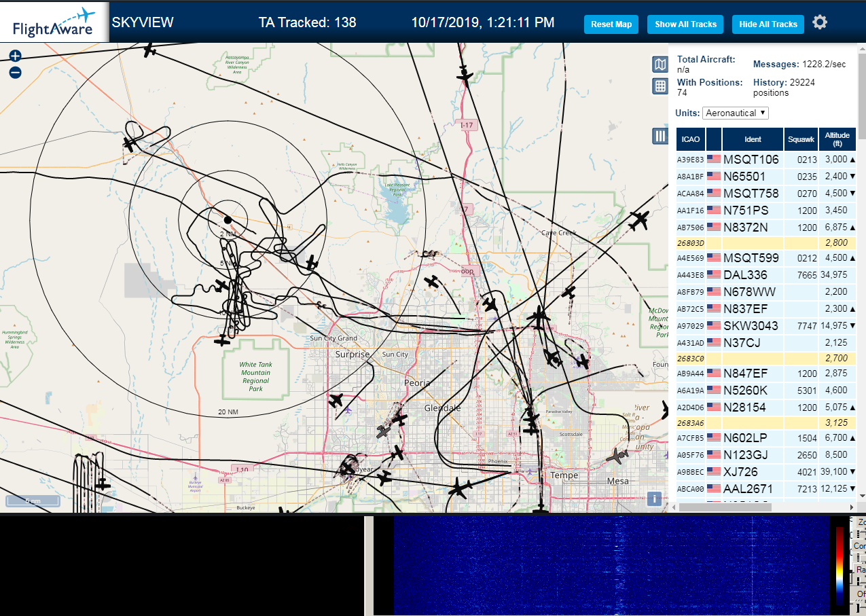This screenshot has height=616, width=866.
Task: Click the US flag in the XJ726 row
Action: (x=714, y=471)
